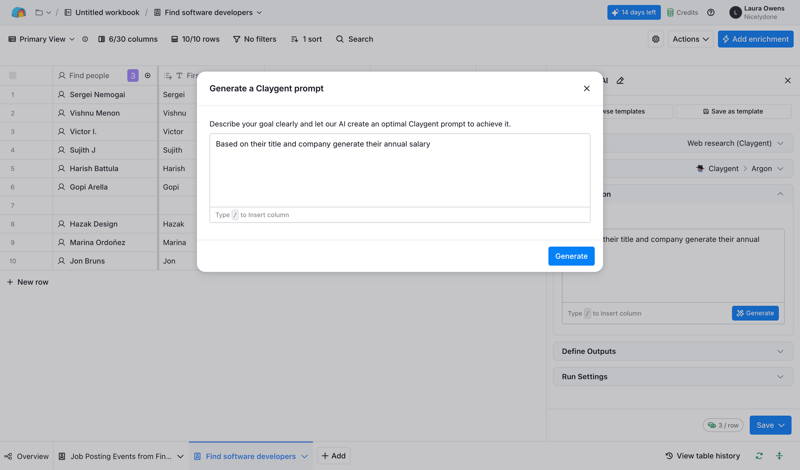Expand the Run Settings section

point(673,377)
